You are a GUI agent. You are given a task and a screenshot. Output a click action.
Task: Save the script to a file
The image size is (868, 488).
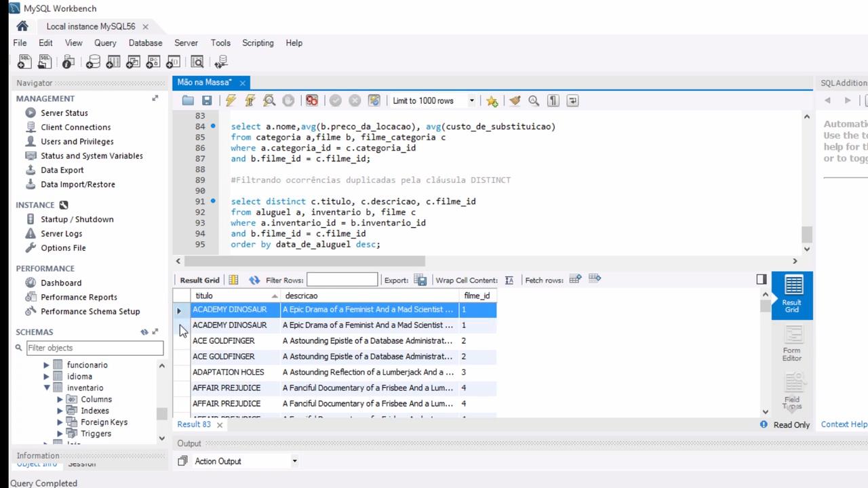coord(207,100)
